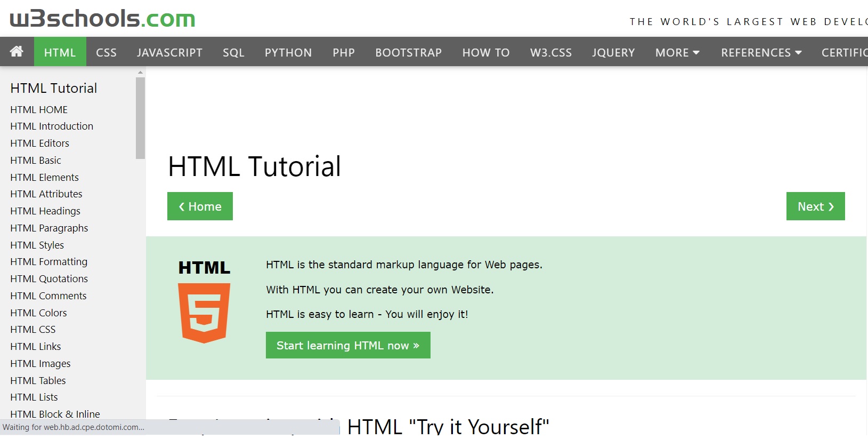Go to HTML Headings lesson

pyautogui.click(x=45, y=211)
